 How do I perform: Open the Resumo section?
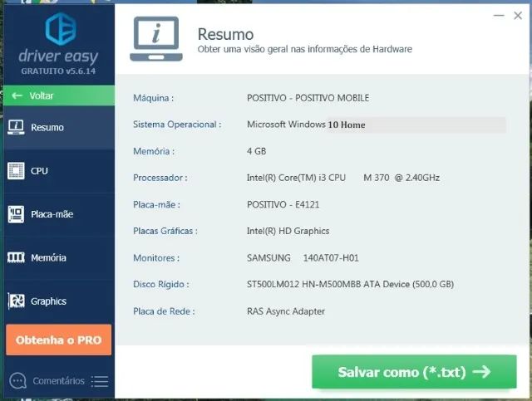click(59, 128)
